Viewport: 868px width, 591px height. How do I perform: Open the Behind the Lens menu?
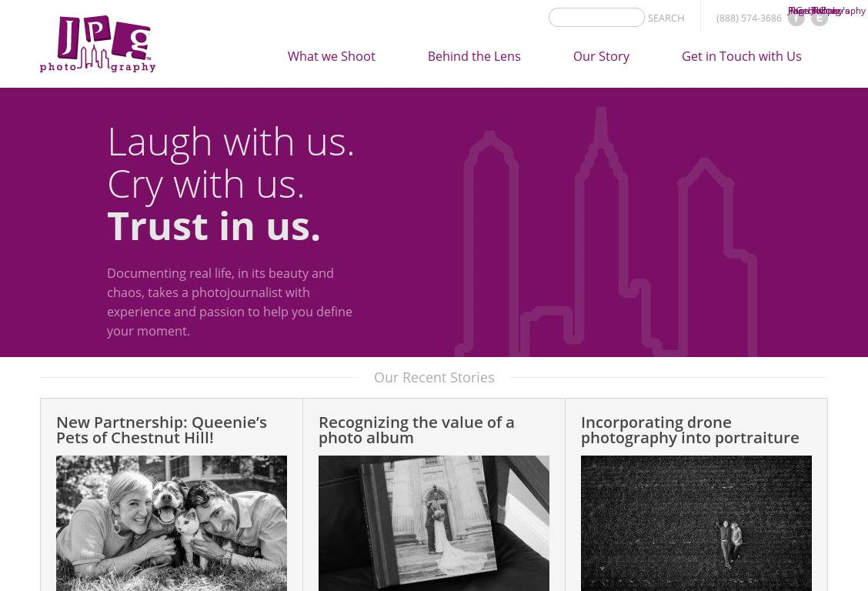(474, 56)
